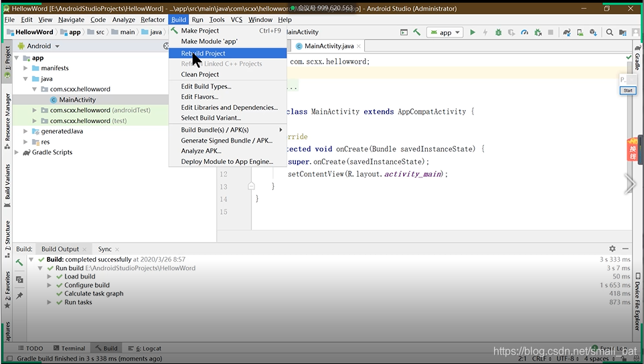Expand the Configure build step
The image size is (644, 364).
49,285
